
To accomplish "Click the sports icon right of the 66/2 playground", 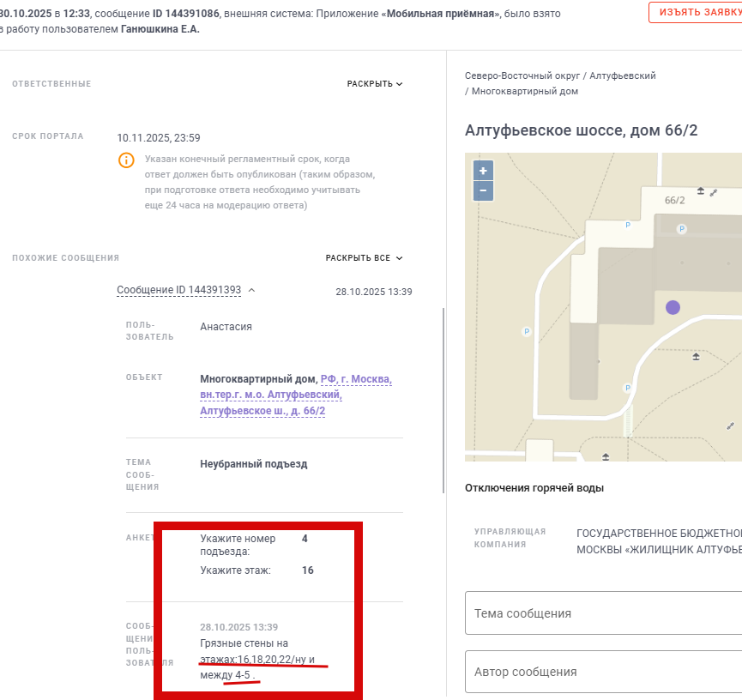I will tap(714, 193).
